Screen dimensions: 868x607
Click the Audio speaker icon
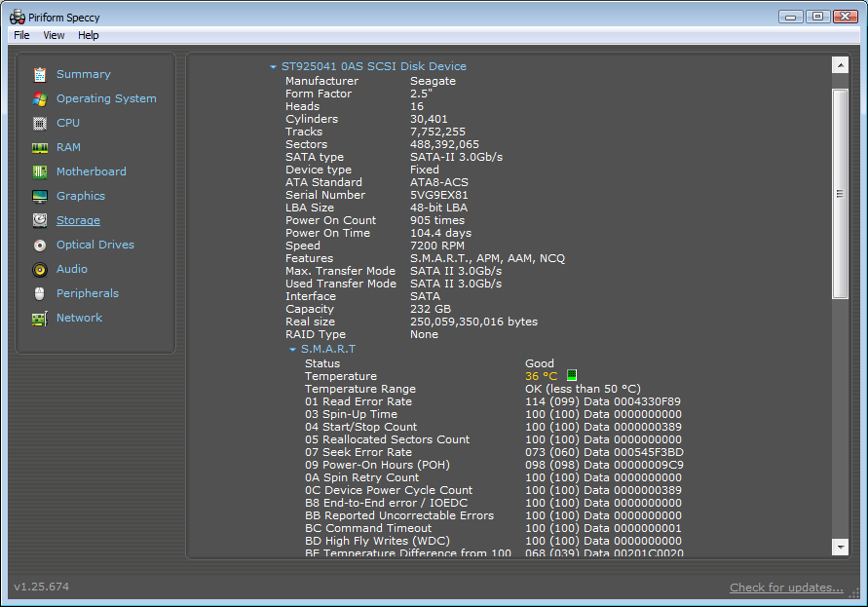pyautogui.click(x=39, y=269)
